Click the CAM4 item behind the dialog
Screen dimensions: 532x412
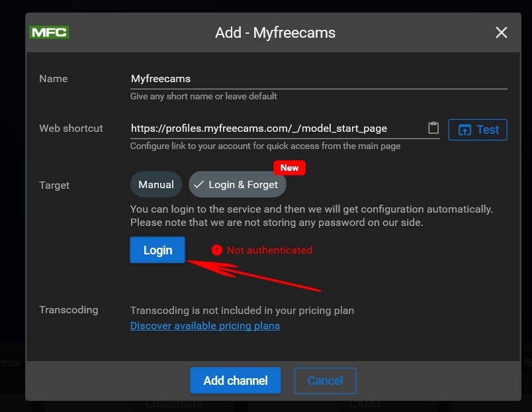(x=365, y=405)
